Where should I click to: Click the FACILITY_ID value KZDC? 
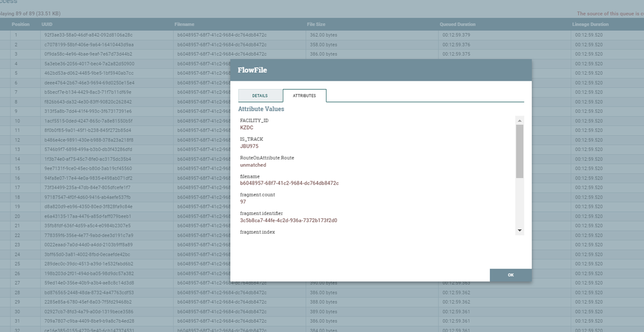pos(247,128)
